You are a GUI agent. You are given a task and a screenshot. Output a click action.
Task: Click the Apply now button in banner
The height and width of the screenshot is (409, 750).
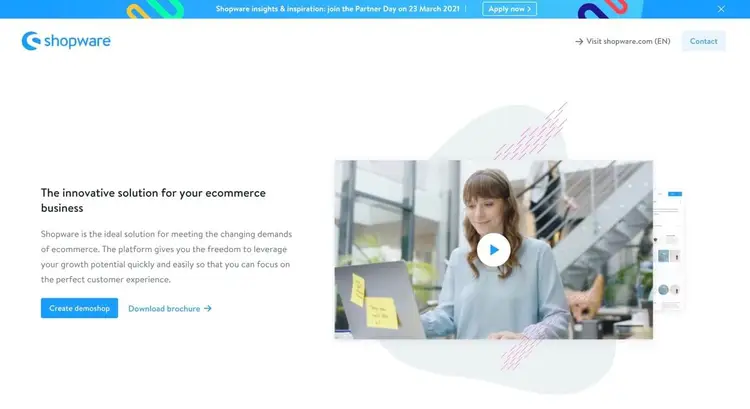(x=509, y=9)
